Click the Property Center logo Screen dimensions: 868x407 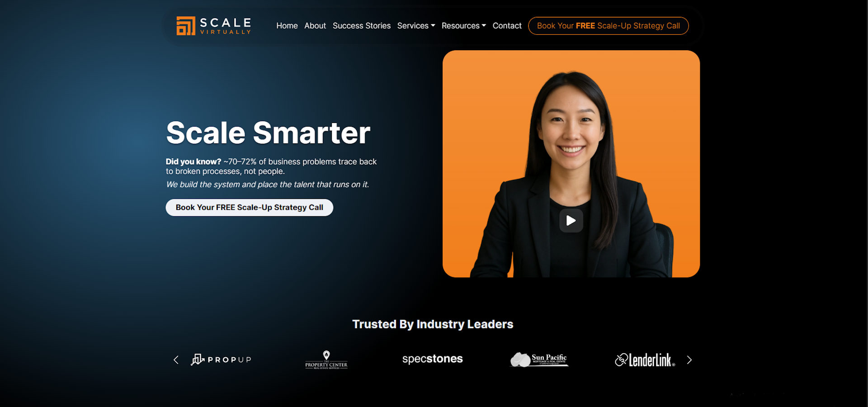tap(326, 360)
